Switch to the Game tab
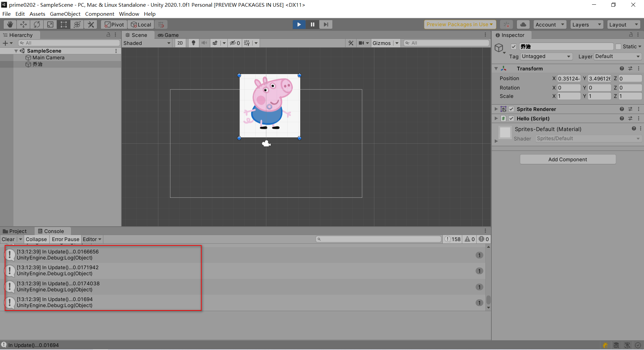This screenshot has width=644, height=350. coord(168,35)
